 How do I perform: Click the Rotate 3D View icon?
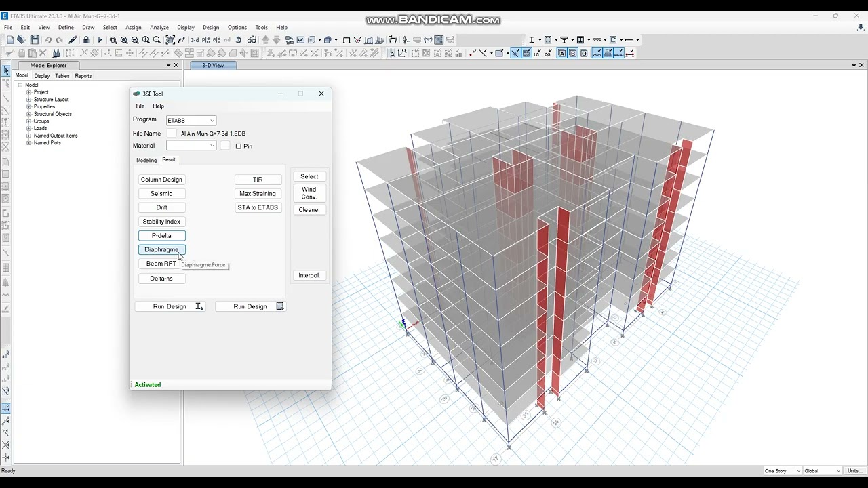point(238,40)
